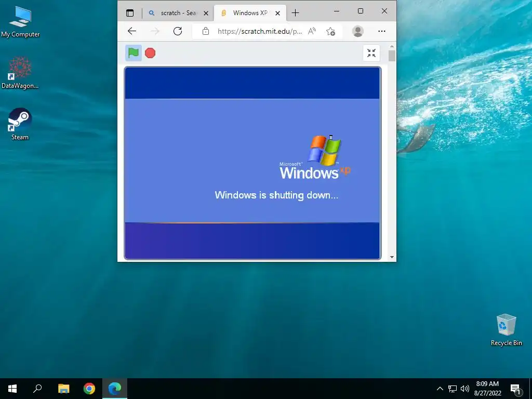Click the Windows XP logo on stage

coord(315,158)
